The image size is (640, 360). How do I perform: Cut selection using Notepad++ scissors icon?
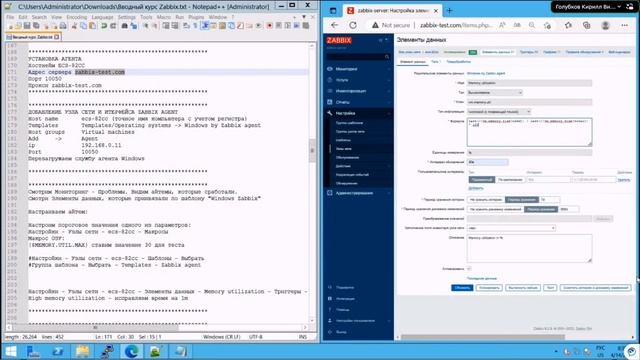click(74, 26)
